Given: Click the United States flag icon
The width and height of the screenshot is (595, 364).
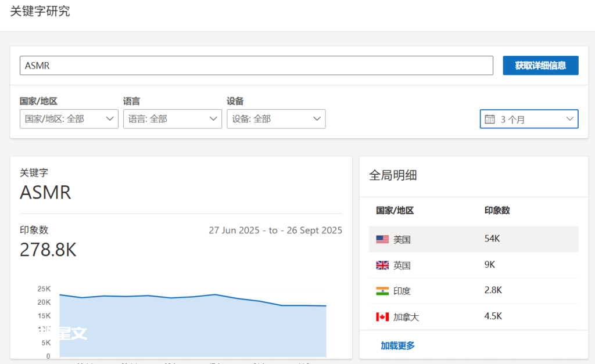Looking at the screenshot, I should (x=382, y=239).
